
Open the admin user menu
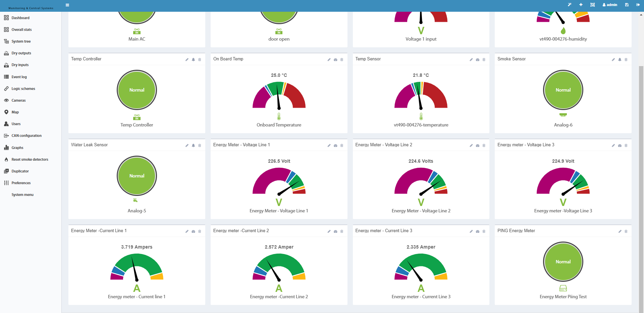(610, 5)
